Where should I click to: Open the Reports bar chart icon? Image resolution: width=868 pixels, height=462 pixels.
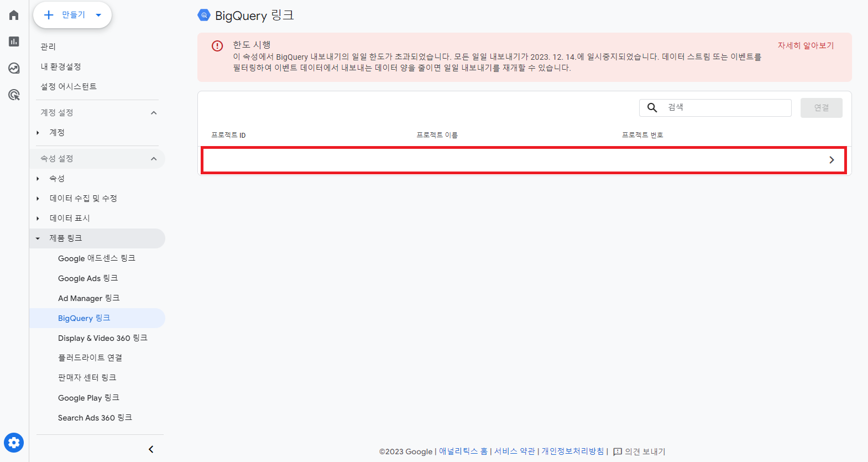[x=14, y=41]
